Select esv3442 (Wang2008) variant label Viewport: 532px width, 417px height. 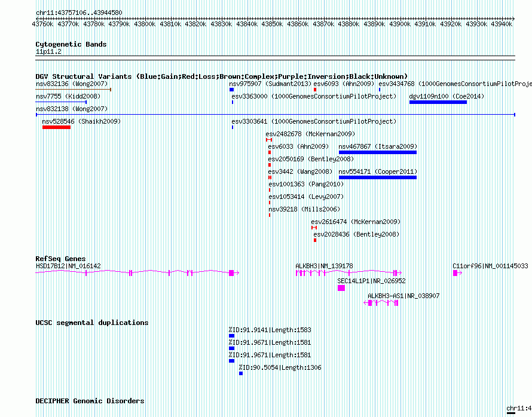tap(300, 171)
